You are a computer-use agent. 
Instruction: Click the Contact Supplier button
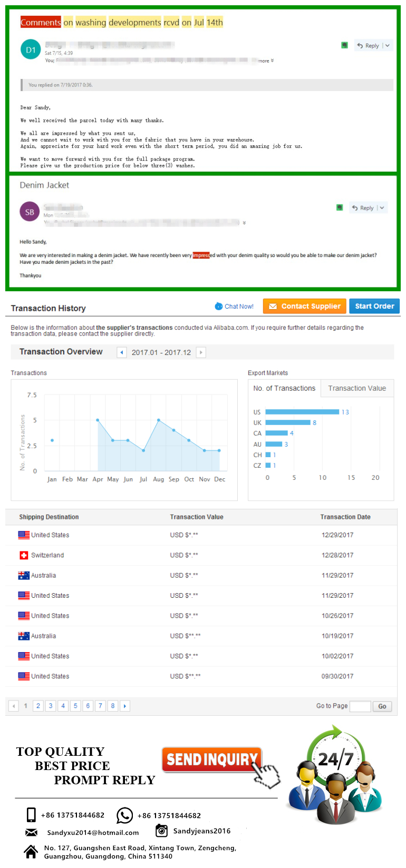(305, 307)
